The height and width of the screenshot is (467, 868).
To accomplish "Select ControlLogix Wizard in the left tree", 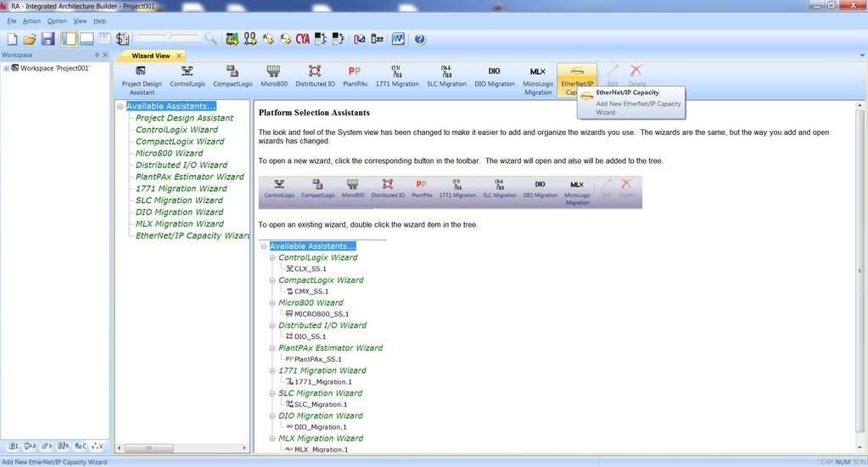I will click(176, 130).
